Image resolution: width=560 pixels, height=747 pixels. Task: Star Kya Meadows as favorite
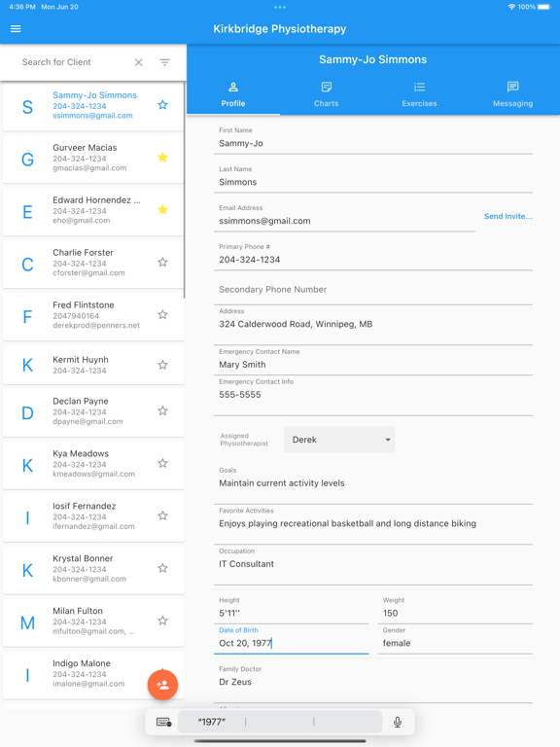tap(163, 463)
